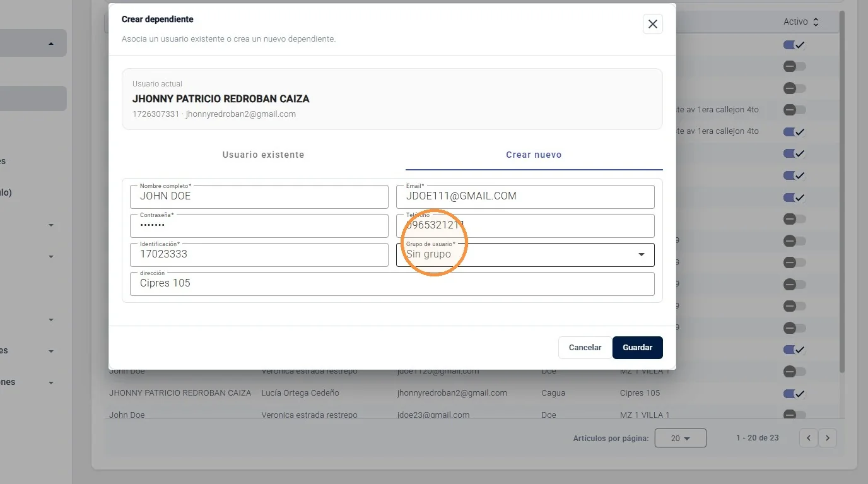Click the dirección field containing Cipres 105
The width and height of the screenshot is (868, 484).
392,284
